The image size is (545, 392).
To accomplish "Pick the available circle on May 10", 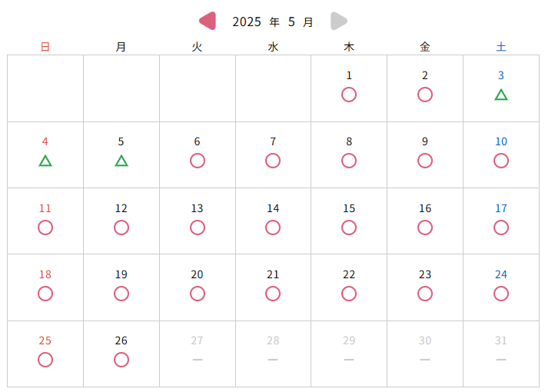I will [501, 161].
